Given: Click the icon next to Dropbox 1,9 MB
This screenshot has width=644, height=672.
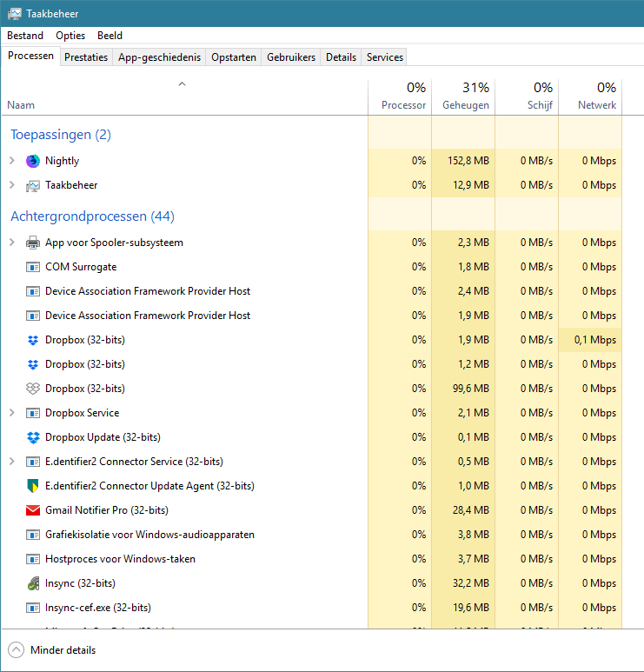Looking at the screenshot, I should (x=33, y=340).
